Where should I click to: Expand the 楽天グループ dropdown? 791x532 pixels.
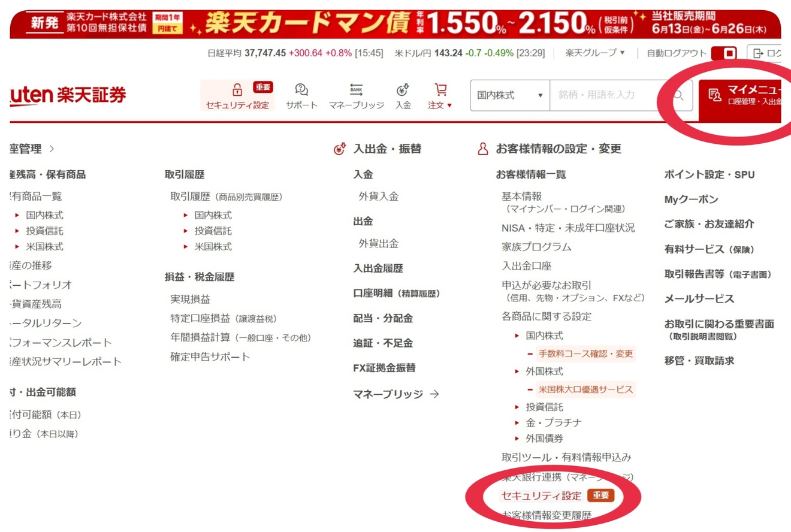pyautogui.click(x=595, y=53)
